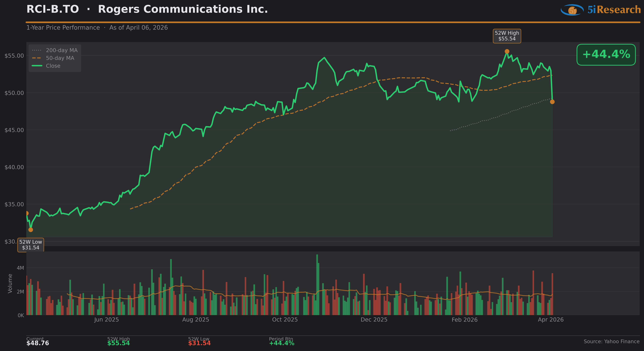
Task: Click the starting price dot at left edge
Action: tap(27, 213)
